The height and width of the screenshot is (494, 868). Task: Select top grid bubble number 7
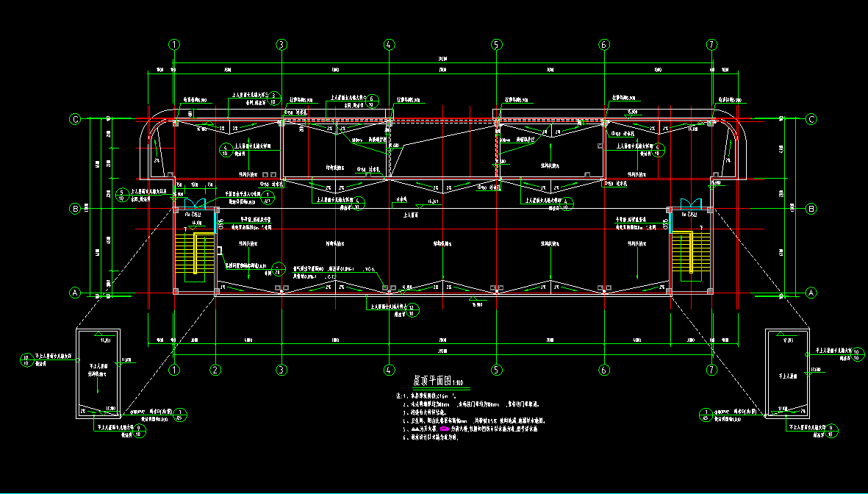pos(711,44)
